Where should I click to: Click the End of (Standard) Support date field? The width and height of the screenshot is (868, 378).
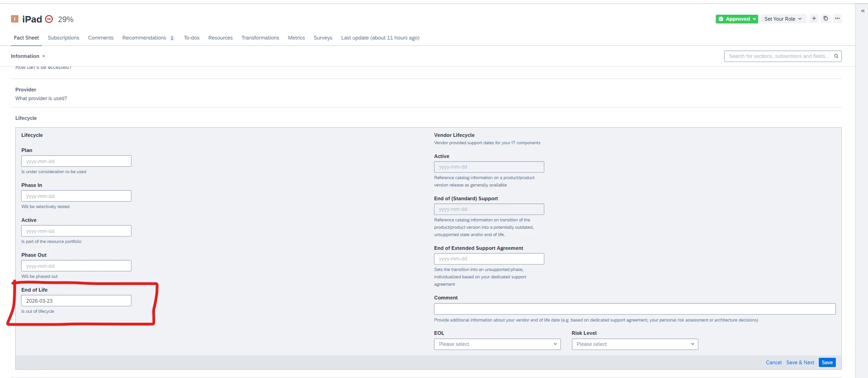[489, 209]
